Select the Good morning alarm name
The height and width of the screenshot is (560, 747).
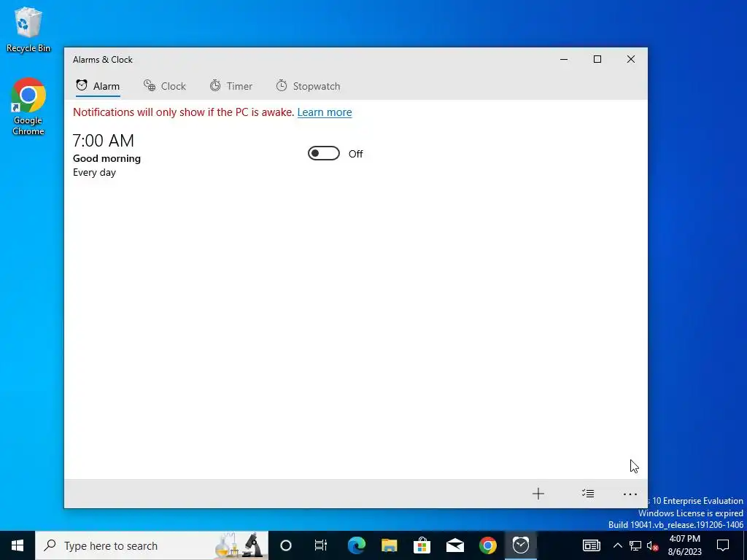click(107, 158)
